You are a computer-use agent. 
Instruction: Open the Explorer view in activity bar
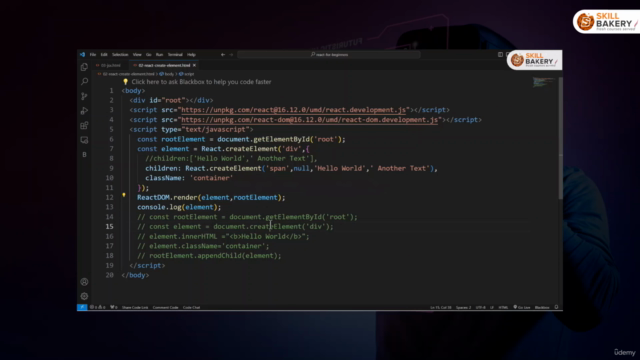click(x=84, y=67)
